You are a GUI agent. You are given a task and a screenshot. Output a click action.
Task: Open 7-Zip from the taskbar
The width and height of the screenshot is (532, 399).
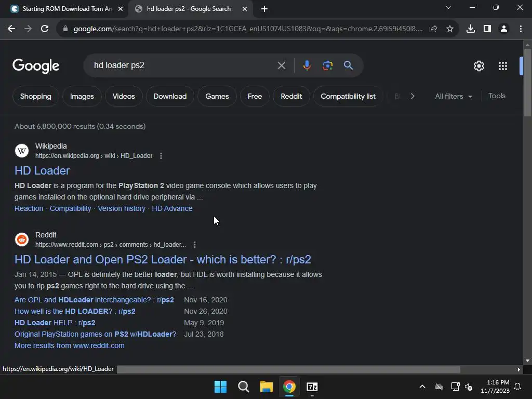coord(312,387)
